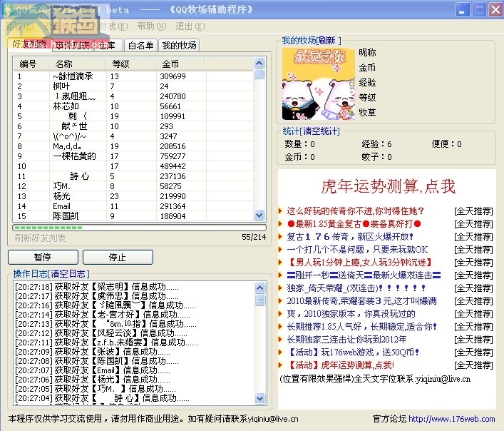Sort friend list by 金币 column header

click(x=180, y=64)
